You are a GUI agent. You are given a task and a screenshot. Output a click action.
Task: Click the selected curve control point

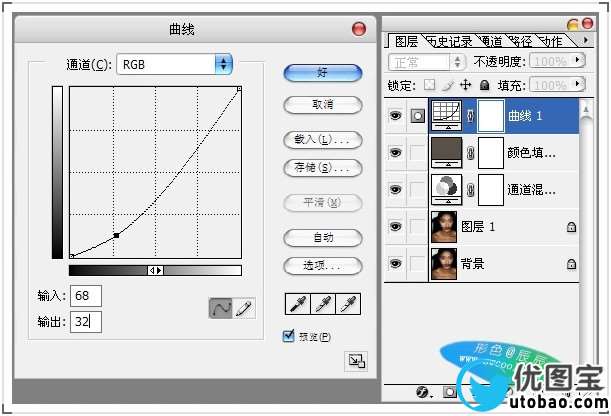116,235
